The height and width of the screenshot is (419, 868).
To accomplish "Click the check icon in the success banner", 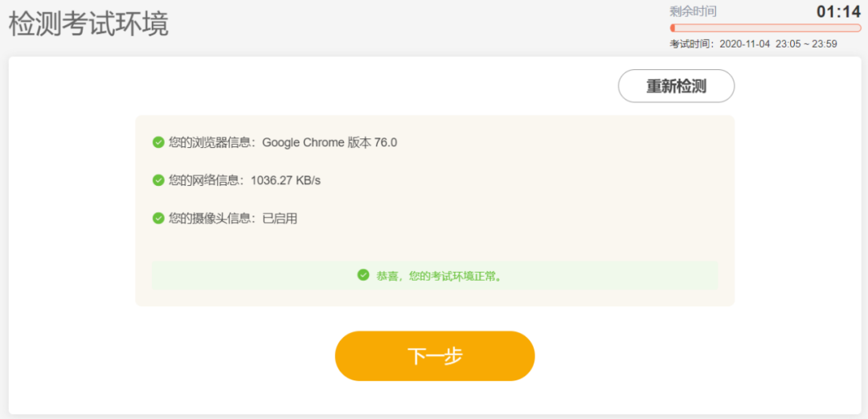I will [x=363, y=275].
